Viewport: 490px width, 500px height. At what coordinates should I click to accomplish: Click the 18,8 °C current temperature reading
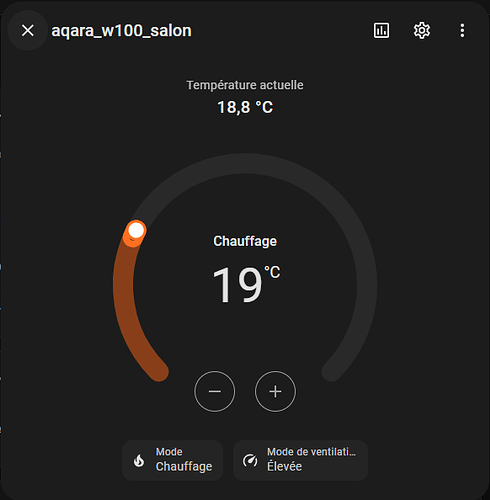(x=245, y=107)
